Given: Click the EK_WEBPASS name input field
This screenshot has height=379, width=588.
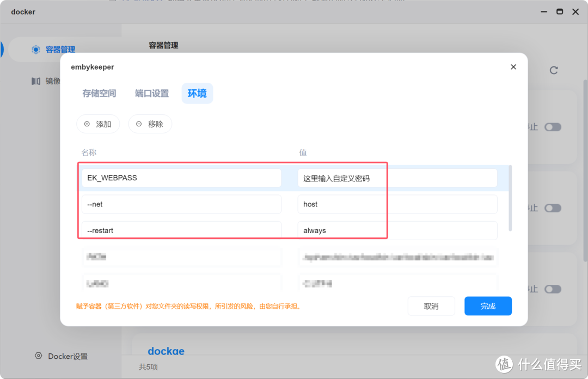Looking at the screenshot, I should [182, 178].
